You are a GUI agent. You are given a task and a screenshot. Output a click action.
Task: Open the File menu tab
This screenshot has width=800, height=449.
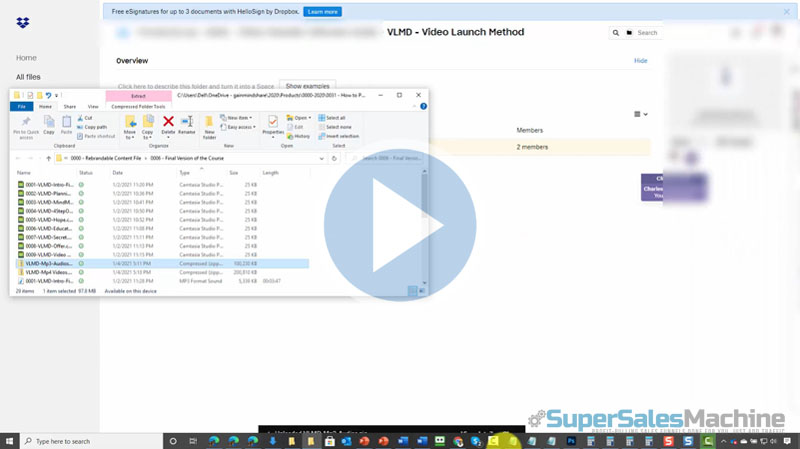pos(22,106)
